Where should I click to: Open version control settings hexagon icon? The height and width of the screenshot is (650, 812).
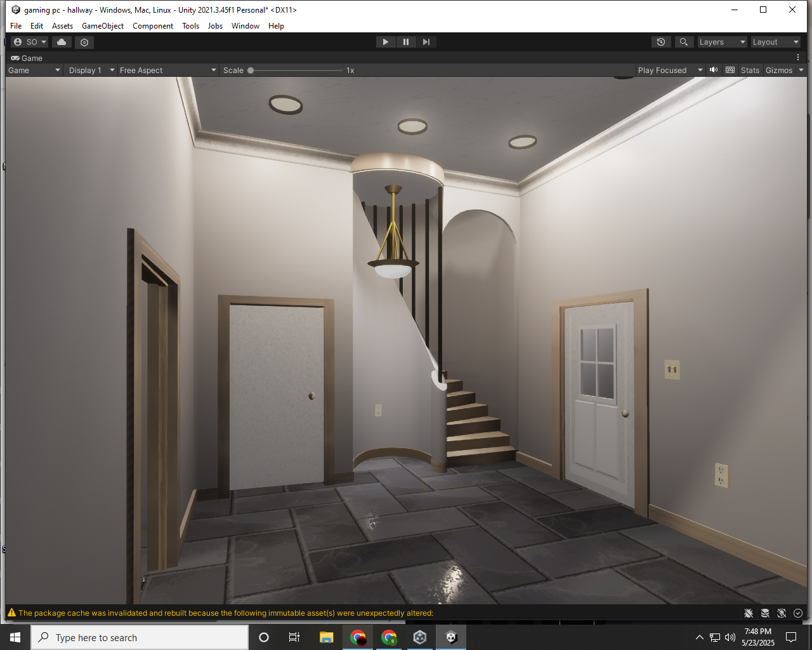[x=84, y=42]
